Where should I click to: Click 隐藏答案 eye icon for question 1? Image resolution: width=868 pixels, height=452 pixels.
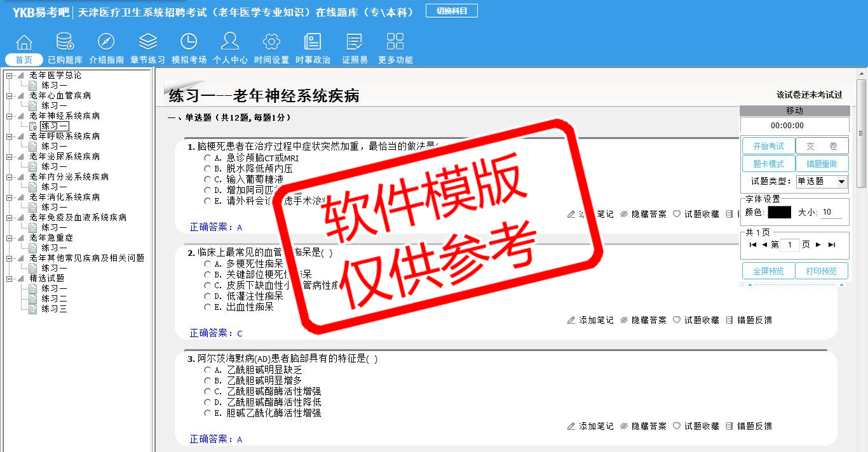[x=624, y=214]
